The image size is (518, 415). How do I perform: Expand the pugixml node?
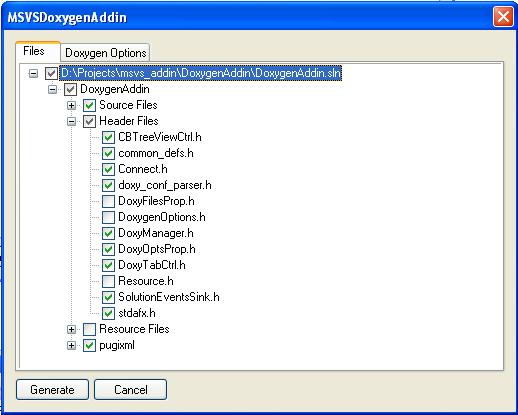[71, 346]
